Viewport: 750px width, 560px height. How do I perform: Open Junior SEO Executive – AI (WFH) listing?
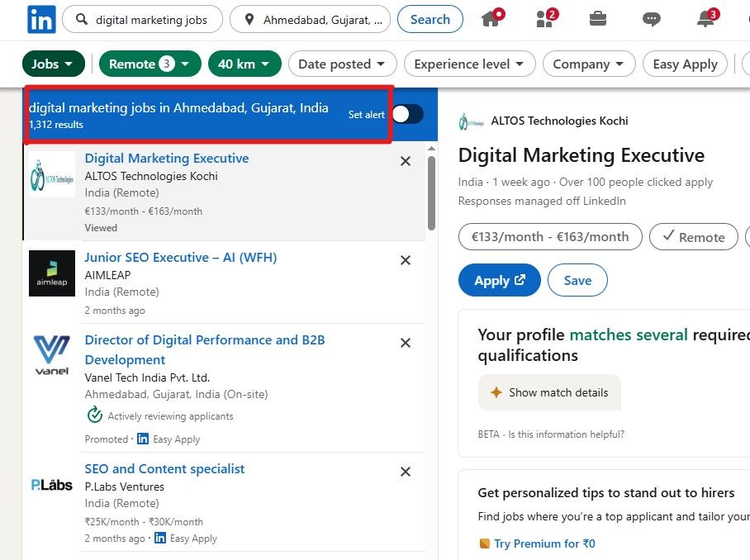(181, 257)
